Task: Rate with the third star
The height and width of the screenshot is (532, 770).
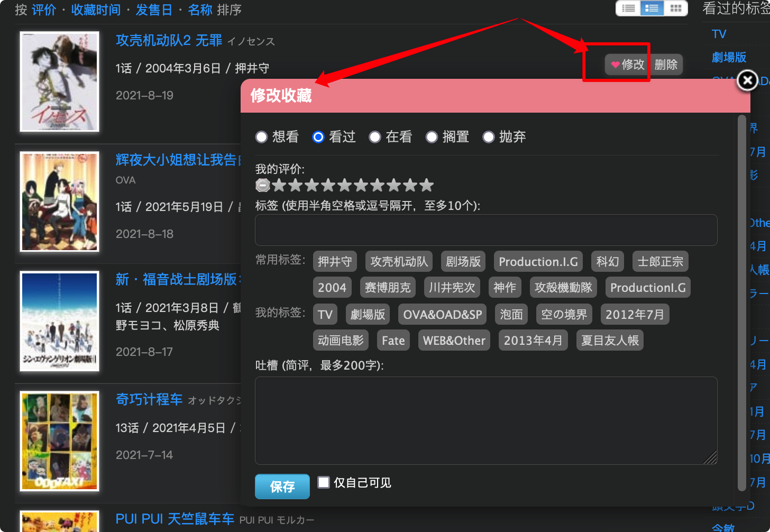Action: (x=312, y=185)
